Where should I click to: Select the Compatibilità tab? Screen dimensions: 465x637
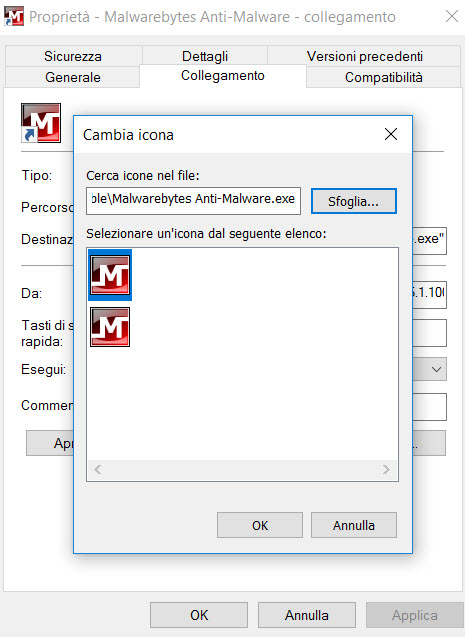[x=384, y=77]
